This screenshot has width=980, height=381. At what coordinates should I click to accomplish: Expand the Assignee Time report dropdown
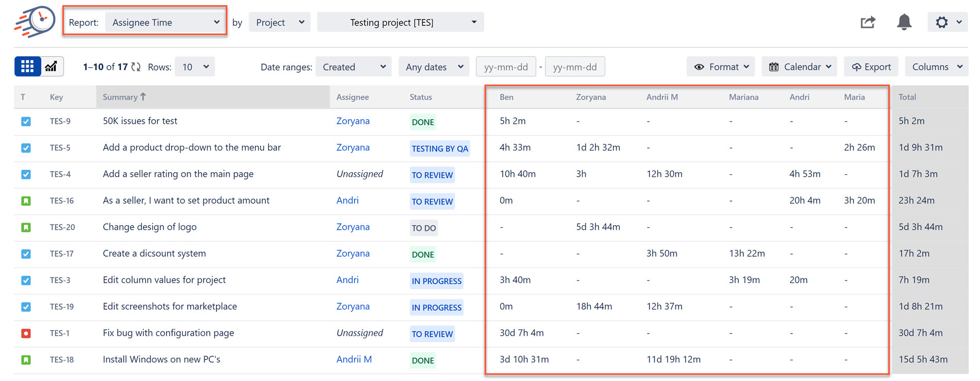point(165,22)
